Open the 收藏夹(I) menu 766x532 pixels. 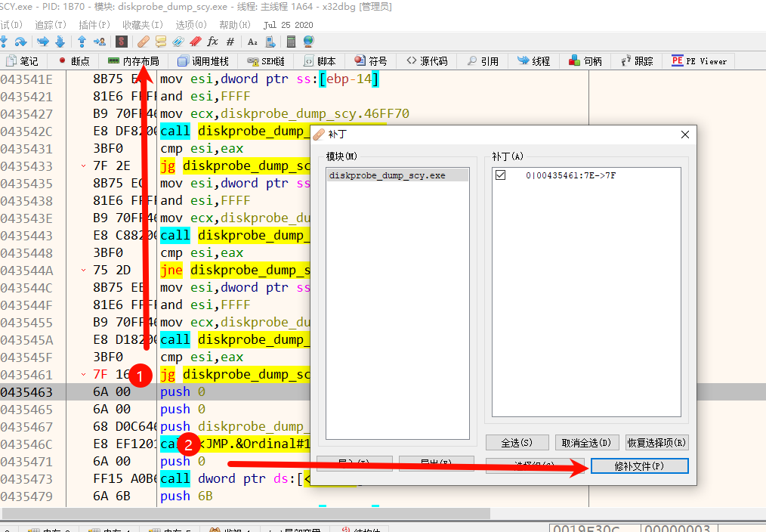[143, 25]
